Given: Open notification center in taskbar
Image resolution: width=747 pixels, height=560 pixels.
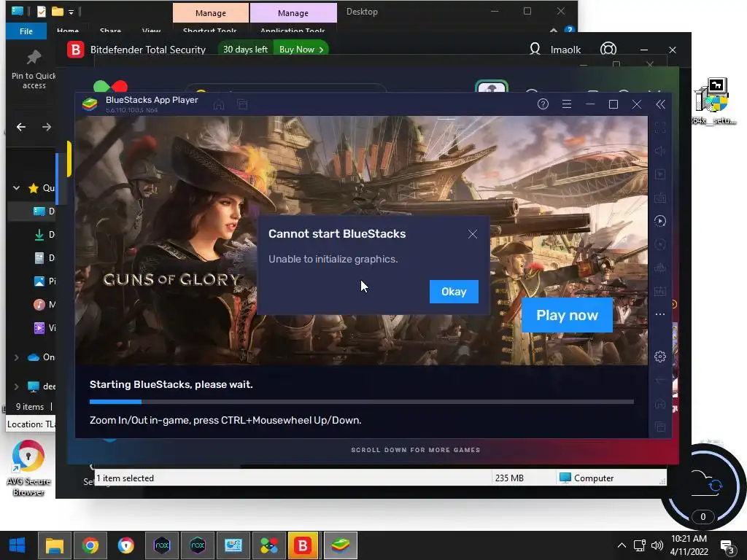Looking at the screenshot, I should coord(727,545).
